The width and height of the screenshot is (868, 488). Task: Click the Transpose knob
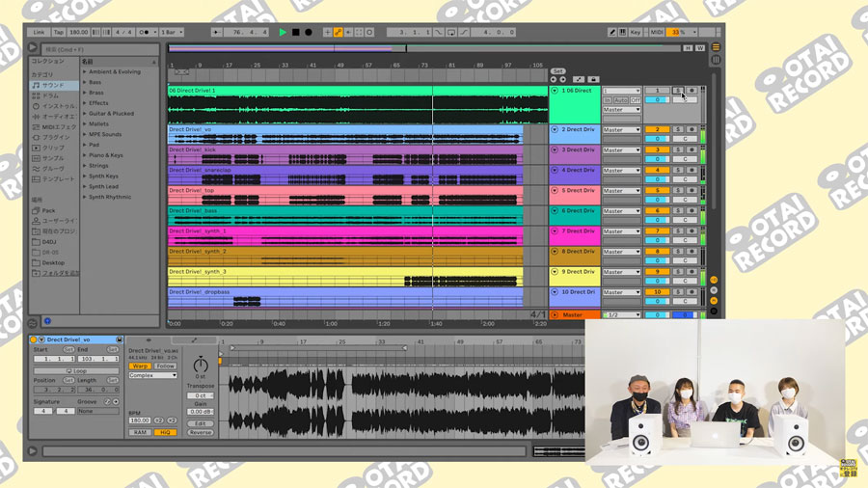[201, 365]
